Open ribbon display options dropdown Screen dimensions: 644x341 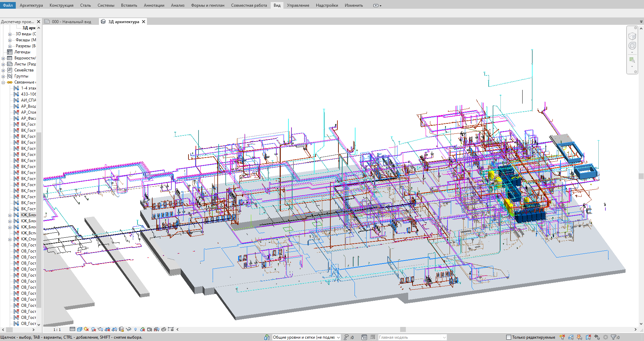[377, 5]
